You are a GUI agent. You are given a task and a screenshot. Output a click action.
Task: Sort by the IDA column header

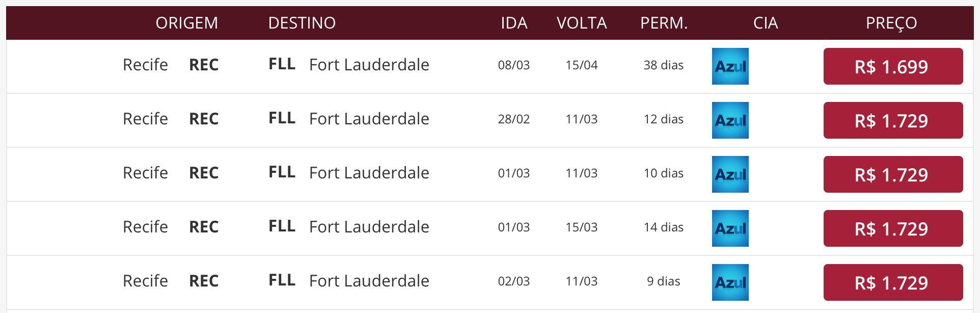[x=514, y=23]
